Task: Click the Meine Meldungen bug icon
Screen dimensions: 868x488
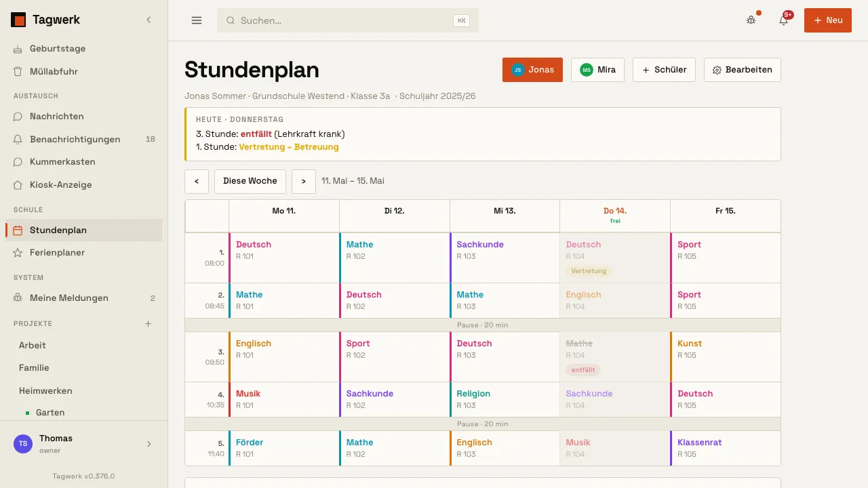Action: point(18,298)
